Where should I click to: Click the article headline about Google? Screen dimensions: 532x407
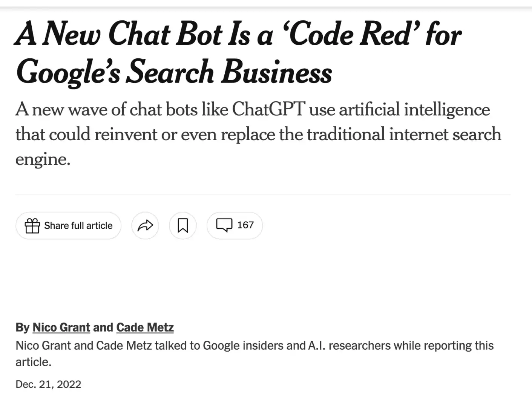tap(238, 53)
